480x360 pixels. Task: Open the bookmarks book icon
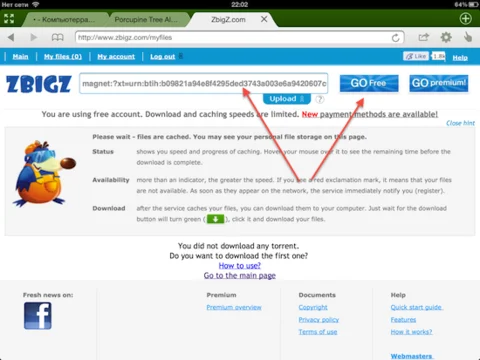click(57, 37)
